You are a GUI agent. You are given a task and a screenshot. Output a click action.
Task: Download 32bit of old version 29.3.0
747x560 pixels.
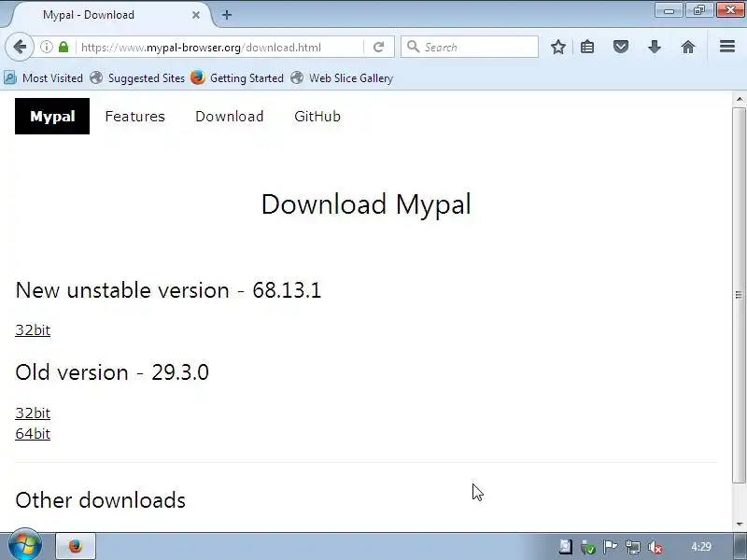click(33, 413)
